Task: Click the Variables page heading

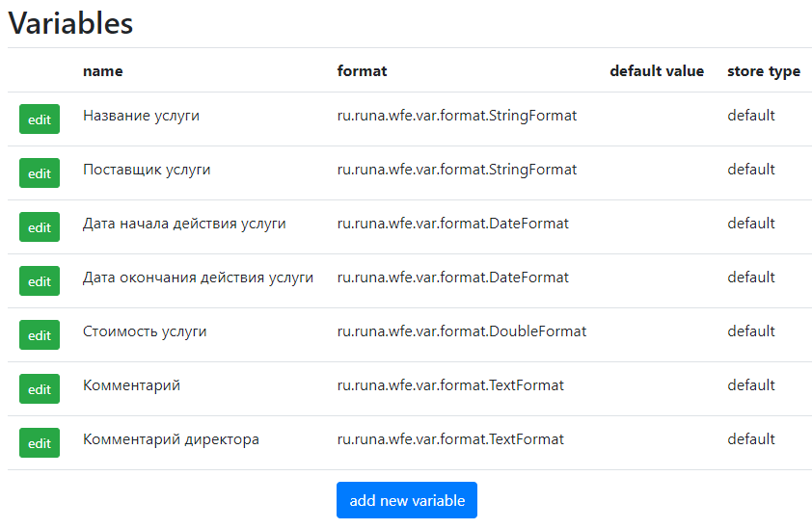Action: pos(70,24)
